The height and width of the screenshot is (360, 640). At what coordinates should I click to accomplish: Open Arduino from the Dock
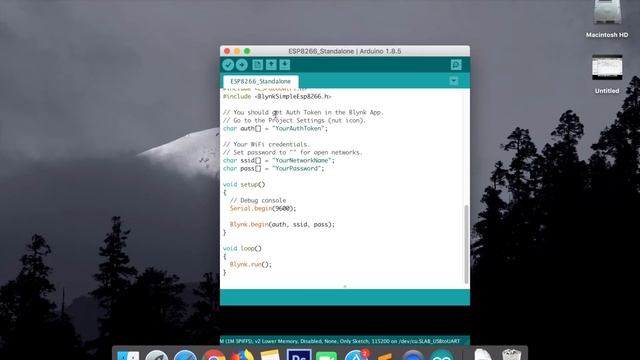coord(441,355)
